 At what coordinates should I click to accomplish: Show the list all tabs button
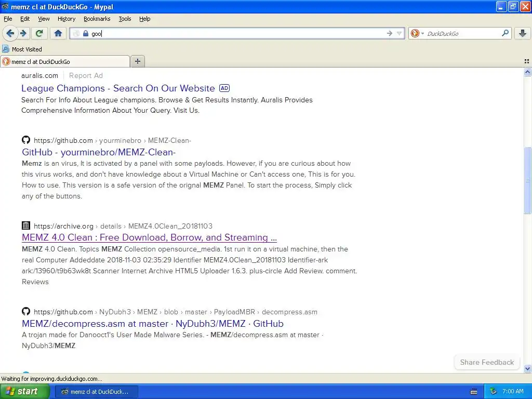coord(527,61)
